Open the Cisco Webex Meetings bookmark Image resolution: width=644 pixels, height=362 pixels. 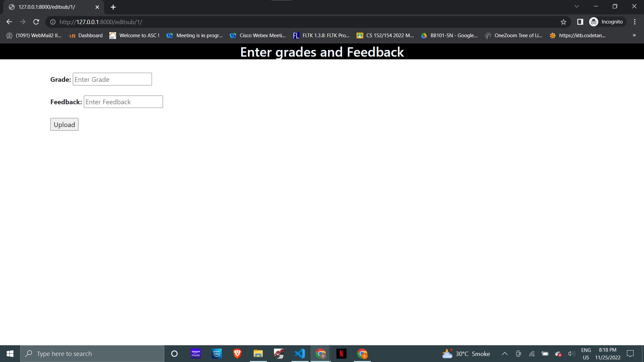258,35
